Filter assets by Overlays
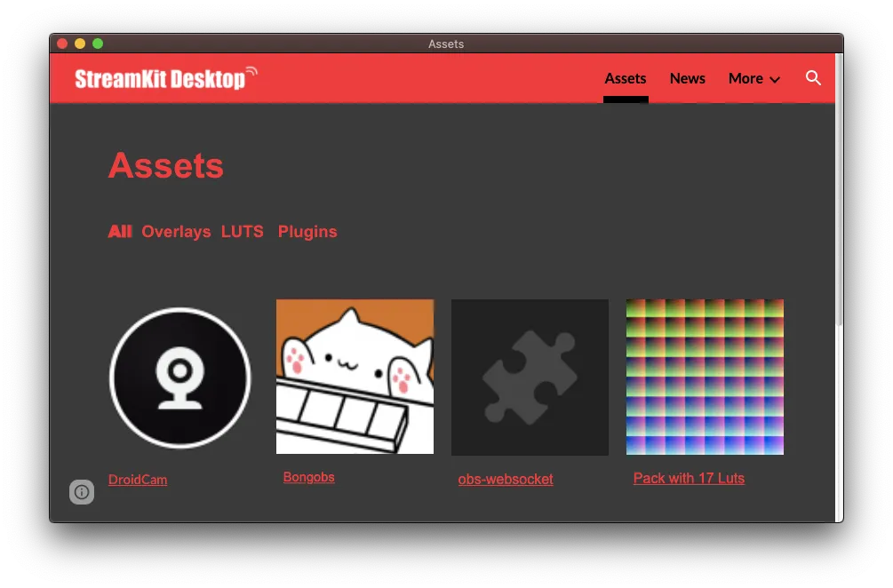 (x=176, y=231)
